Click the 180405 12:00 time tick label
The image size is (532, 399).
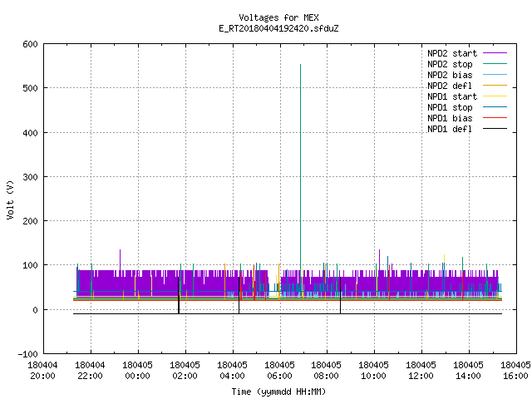pyautogui.click(x=421, y=371)
